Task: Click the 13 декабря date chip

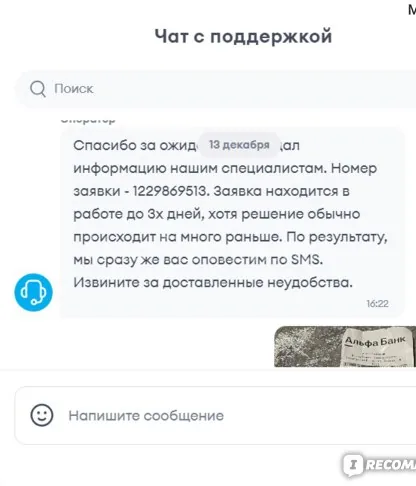Action: 239,145
